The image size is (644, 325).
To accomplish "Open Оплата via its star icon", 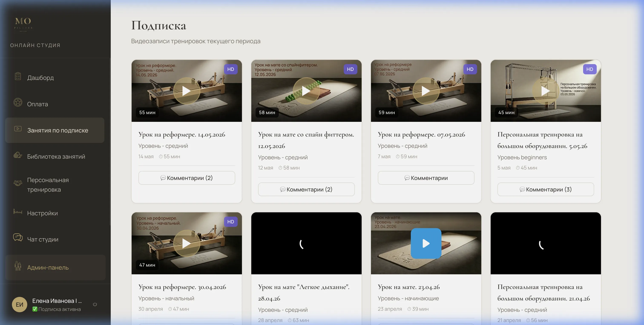I will point(18,102).
